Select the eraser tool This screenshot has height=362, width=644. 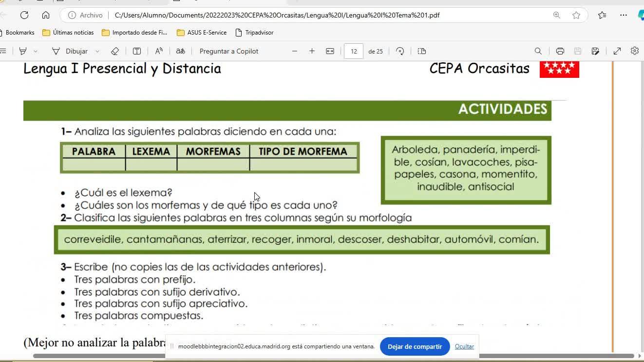[115, 51]
